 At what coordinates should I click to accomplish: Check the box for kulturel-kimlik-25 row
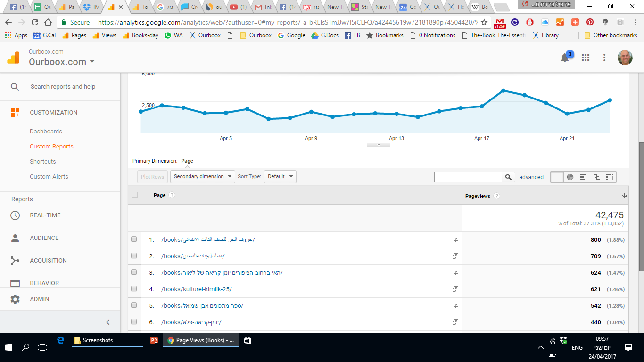click(x=134, y=289)
